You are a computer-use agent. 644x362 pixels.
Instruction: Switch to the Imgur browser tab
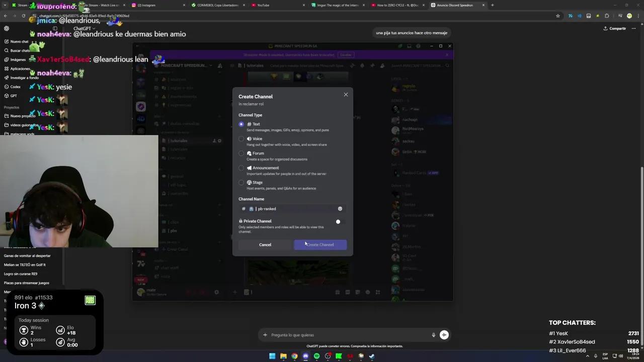338,5
